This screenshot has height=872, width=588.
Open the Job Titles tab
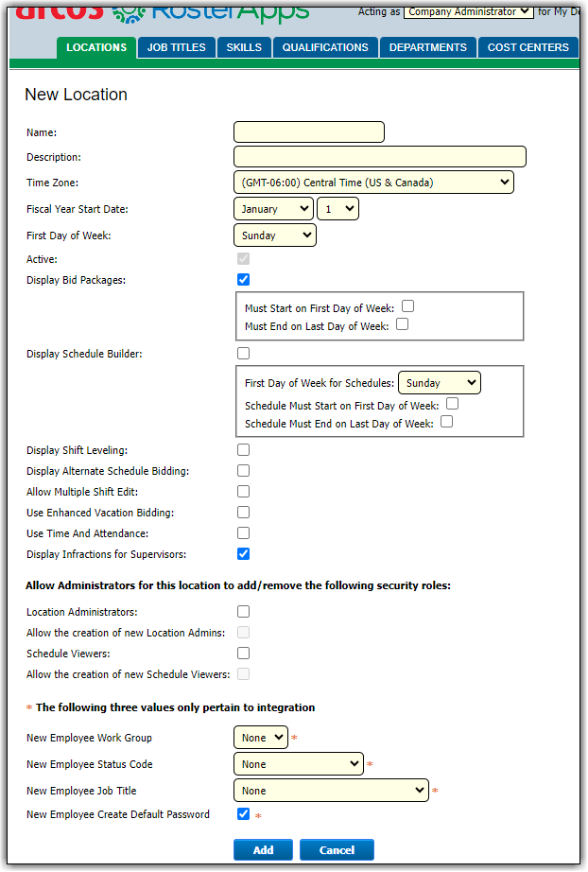(176, 47)
